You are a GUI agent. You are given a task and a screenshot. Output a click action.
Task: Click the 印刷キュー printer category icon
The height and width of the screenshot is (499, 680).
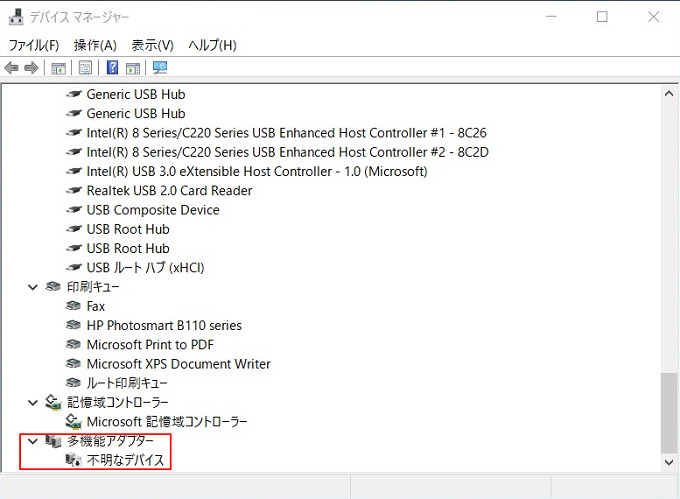pos(53,287)
